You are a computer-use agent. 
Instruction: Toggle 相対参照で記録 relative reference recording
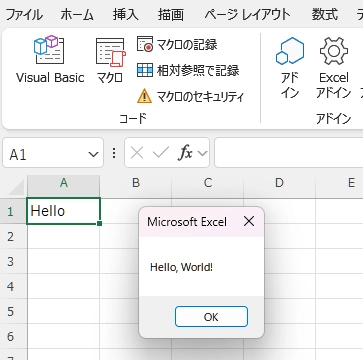click(x=188, y=71)
